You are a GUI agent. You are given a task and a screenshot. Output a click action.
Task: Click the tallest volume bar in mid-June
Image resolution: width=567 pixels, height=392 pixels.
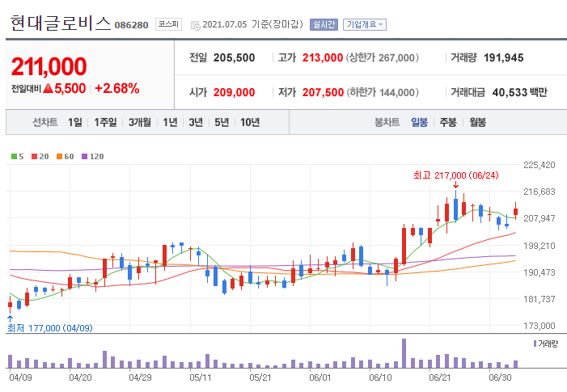tap(404, 353)
